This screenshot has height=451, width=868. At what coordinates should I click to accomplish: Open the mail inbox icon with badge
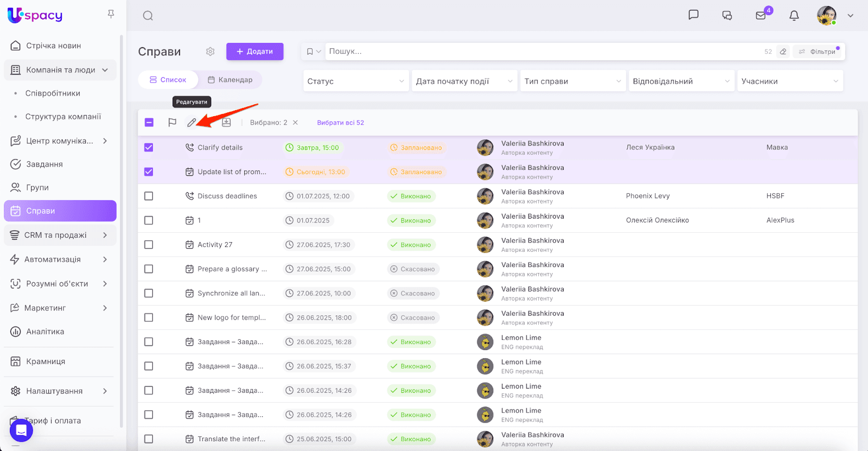[761, 16]
